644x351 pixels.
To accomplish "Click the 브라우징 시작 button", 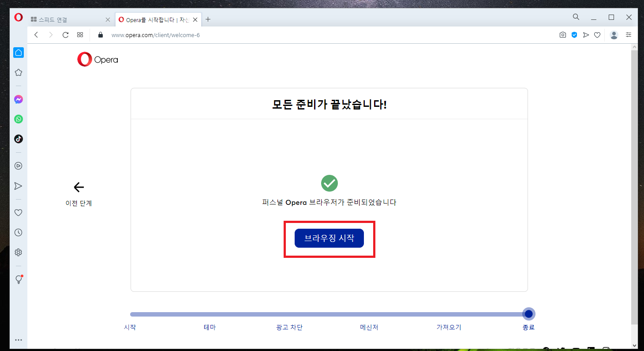I will (329, 238).
